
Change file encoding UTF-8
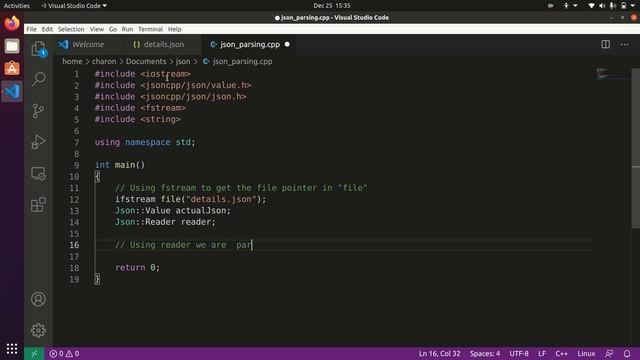(x=519, y=353)
